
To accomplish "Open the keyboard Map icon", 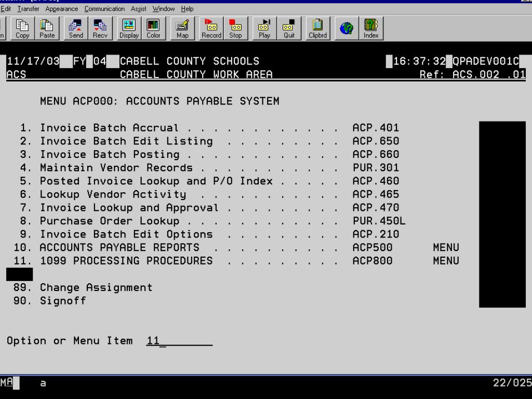I will [x=182, y=29].
